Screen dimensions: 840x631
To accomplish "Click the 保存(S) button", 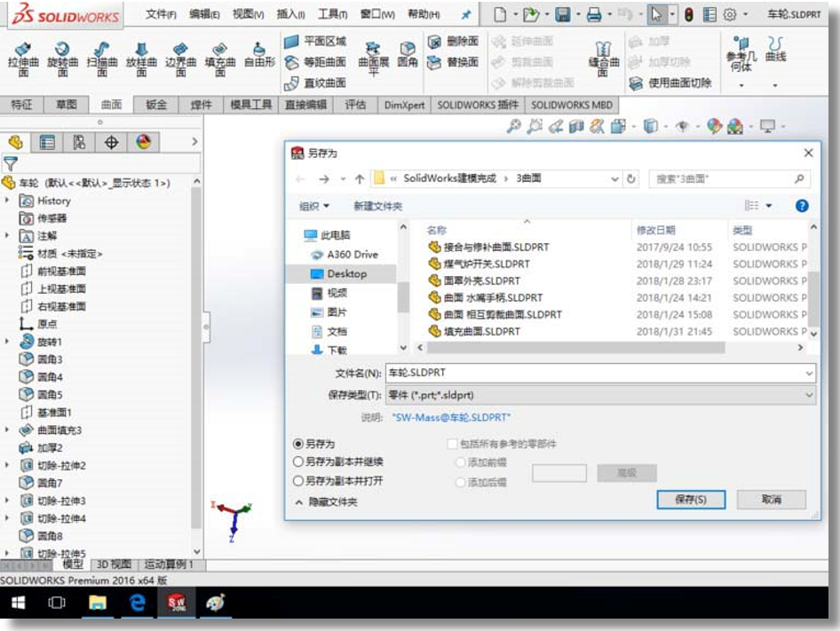I will 691,500.
